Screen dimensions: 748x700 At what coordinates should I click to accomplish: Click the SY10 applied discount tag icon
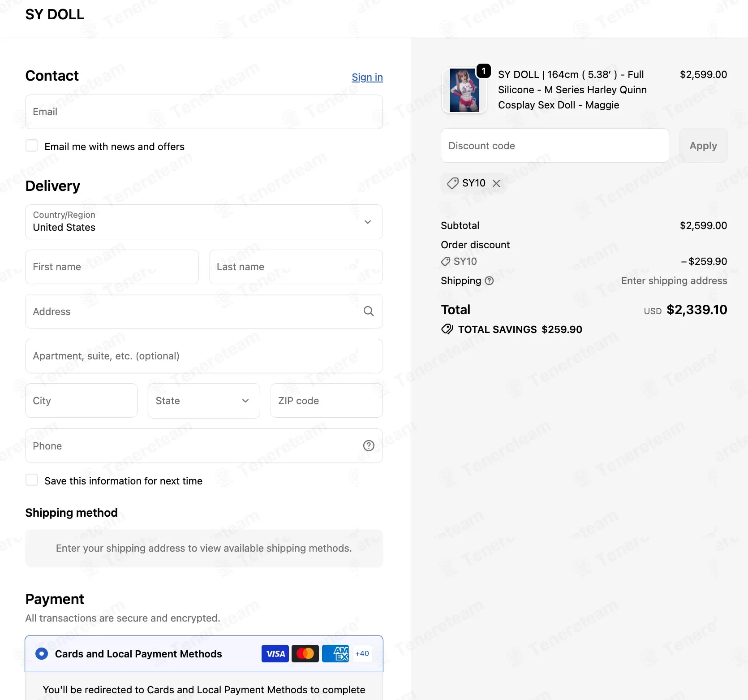coord(453,183)
